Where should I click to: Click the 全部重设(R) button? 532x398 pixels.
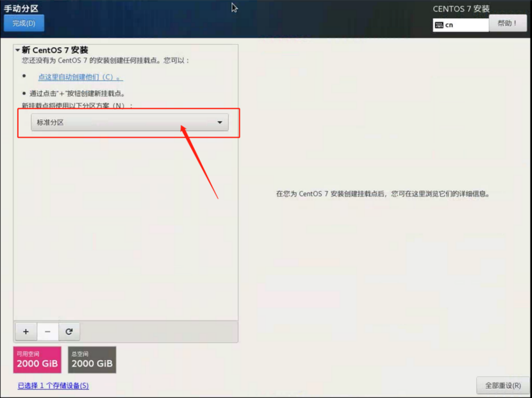[503, 385]
